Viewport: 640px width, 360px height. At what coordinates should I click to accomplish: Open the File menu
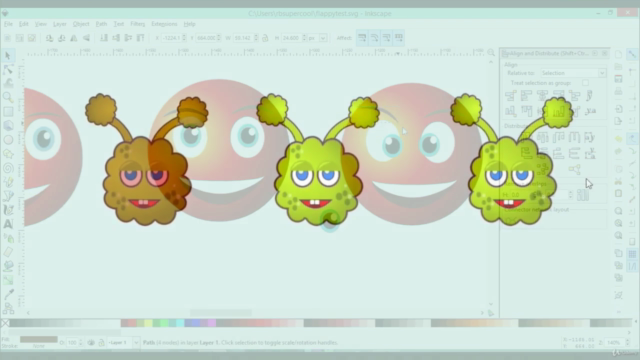click(8, 24)
